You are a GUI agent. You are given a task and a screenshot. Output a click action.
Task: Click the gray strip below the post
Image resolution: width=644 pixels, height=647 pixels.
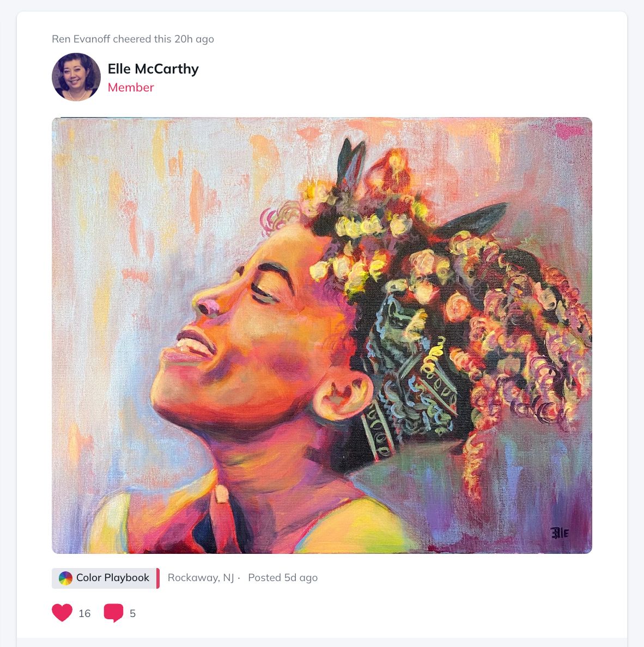click(321, 642)
